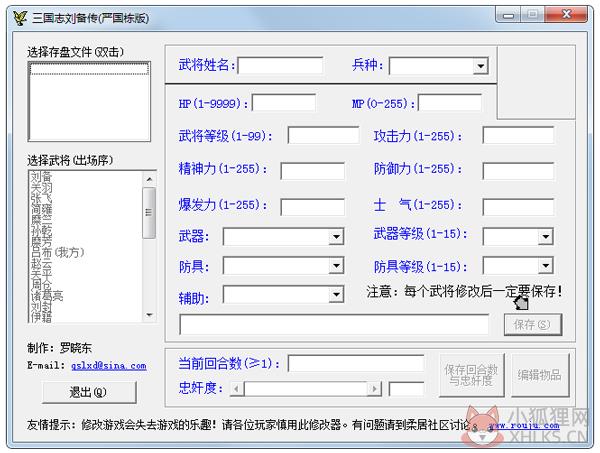Click the wide text box beside 保存(S)
The height and width of the screenshot is (453, 600).
point(334,324)
